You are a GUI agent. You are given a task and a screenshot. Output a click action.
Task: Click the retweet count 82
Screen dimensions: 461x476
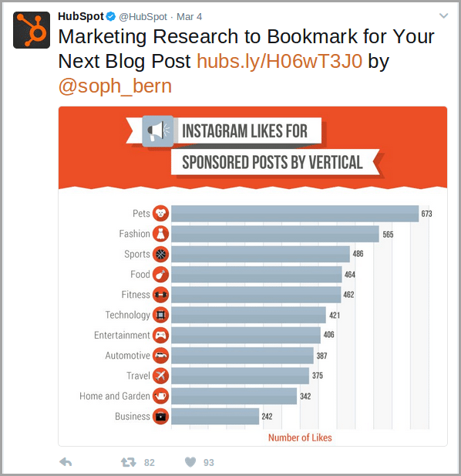point(150,462)
